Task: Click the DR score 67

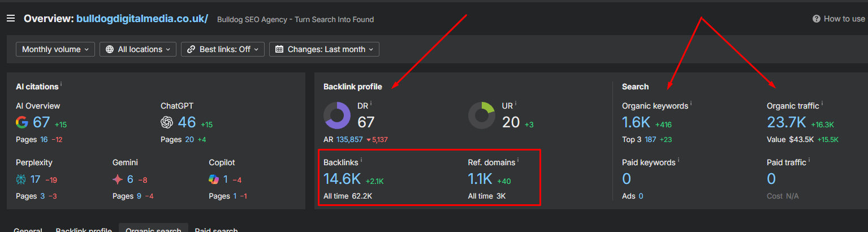Action: pyautogui.click(x=366, y=122)
